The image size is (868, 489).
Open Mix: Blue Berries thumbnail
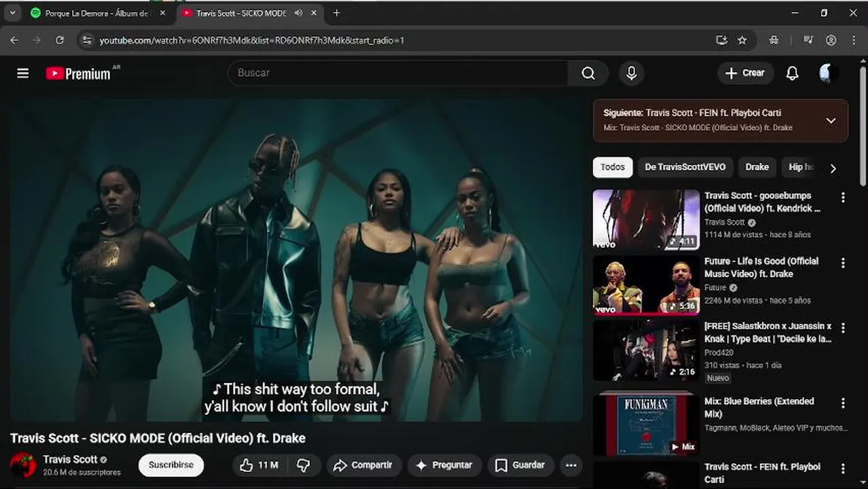[646, 425]
